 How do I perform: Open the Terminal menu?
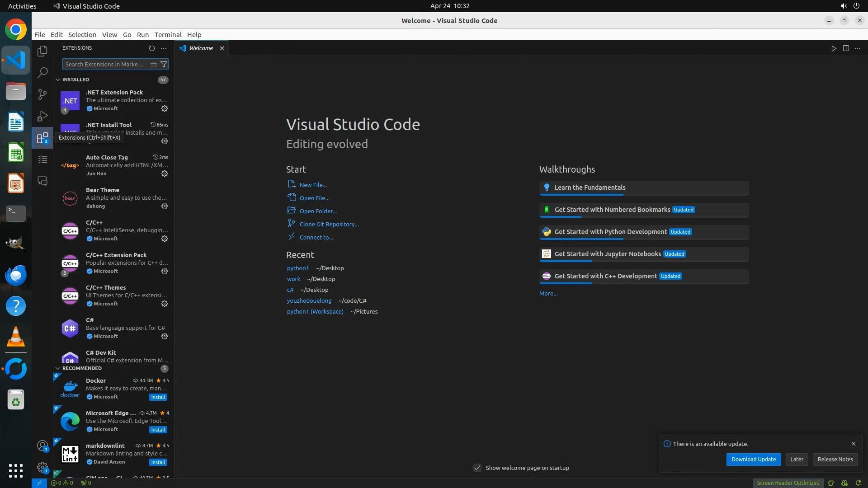point(168,35)
